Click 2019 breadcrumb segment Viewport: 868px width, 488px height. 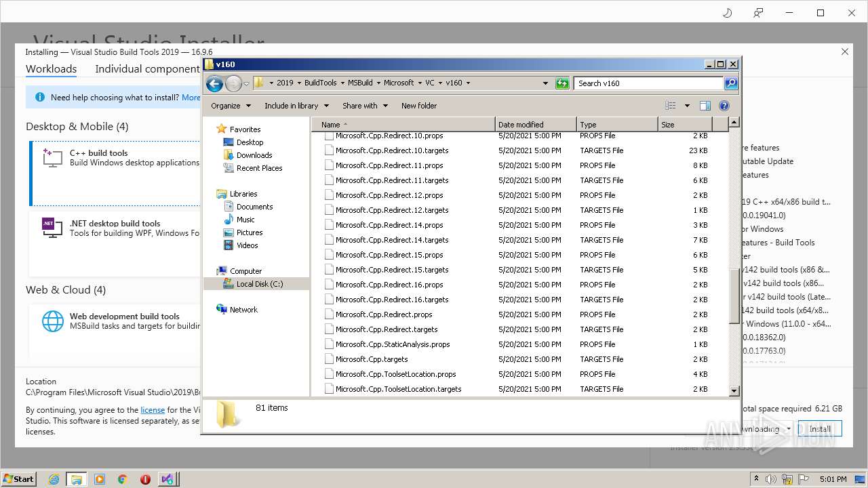click(x=285, y=83)
